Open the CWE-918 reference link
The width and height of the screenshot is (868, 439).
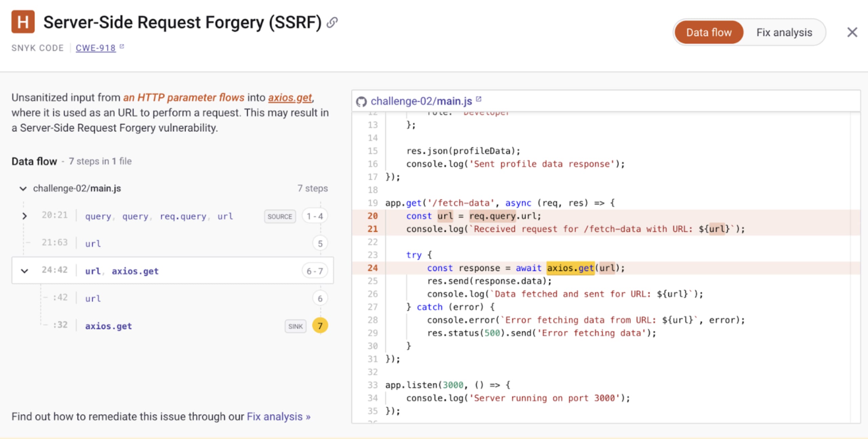pyautogui.click(x=96, y=48)
